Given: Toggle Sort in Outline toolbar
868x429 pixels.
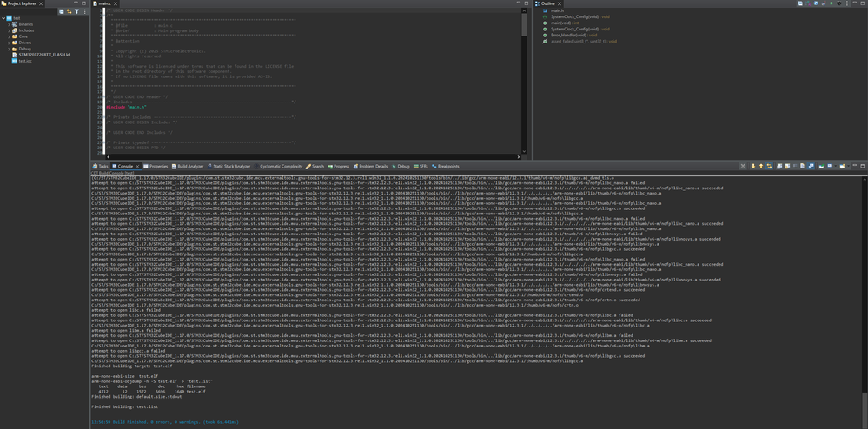Looking at the screenshot, I should (808, 3).
